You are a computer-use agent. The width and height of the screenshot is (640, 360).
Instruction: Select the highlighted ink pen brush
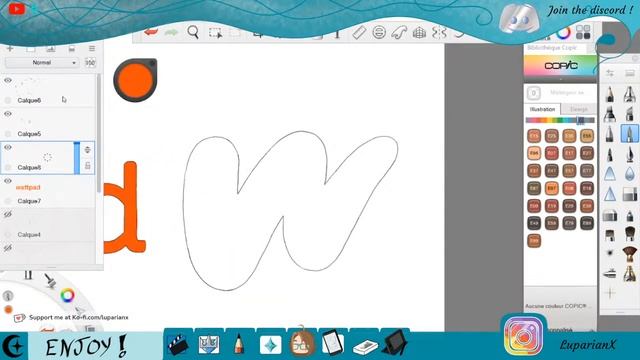[x=629, y=133]
